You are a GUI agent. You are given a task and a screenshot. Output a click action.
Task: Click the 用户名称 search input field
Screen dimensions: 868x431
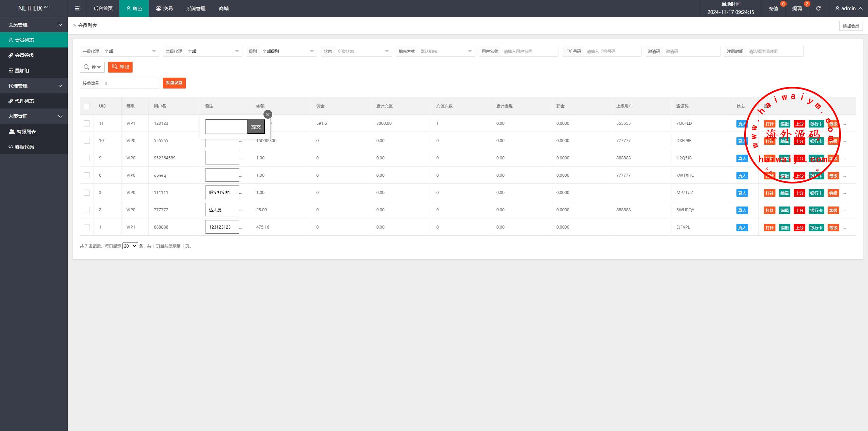[529, 52]
